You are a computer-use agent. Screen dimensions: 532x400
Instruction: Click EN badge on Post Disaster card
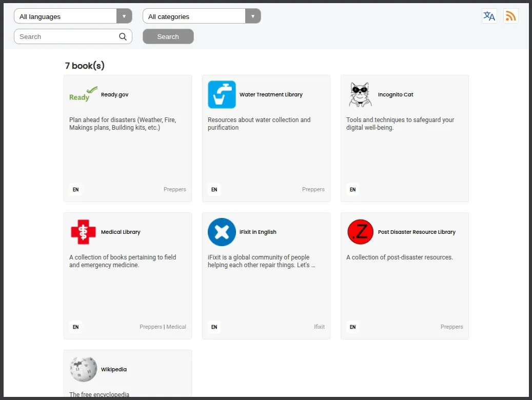352,327
